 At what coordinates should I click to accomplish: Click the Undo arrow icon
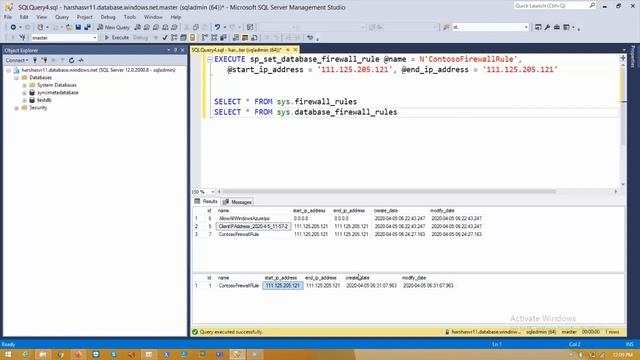pyautogui.click(x=217, y=27)
